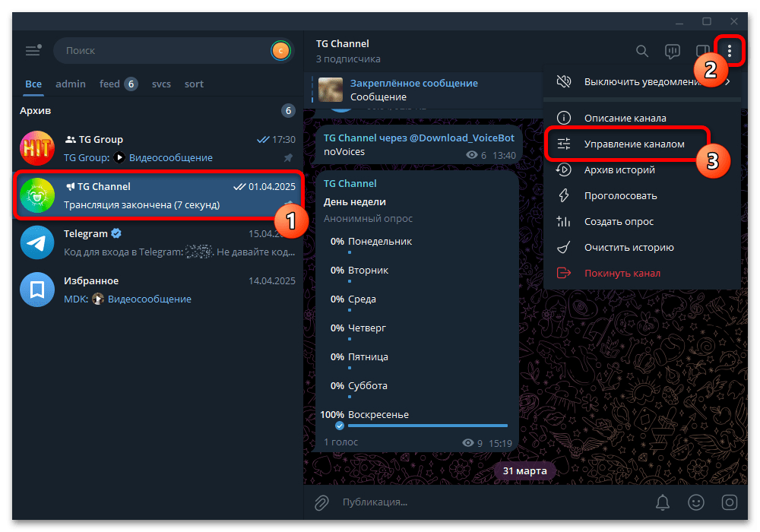Search within the TG Channel chat
The width and height of the screenshot is (760, 532).
click(x=642, y=51)
